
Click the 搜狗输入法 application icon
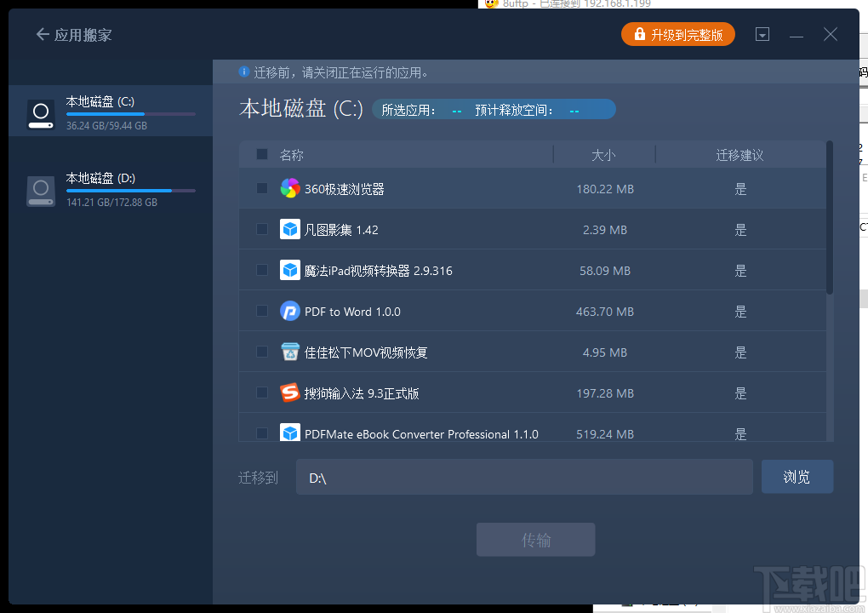pos(290,392)
